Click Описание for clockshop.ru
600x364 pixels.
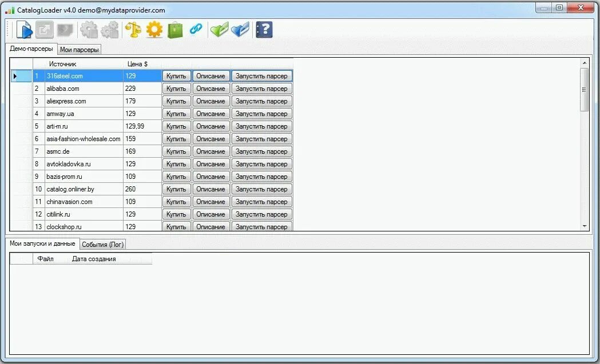pos(211,226)
